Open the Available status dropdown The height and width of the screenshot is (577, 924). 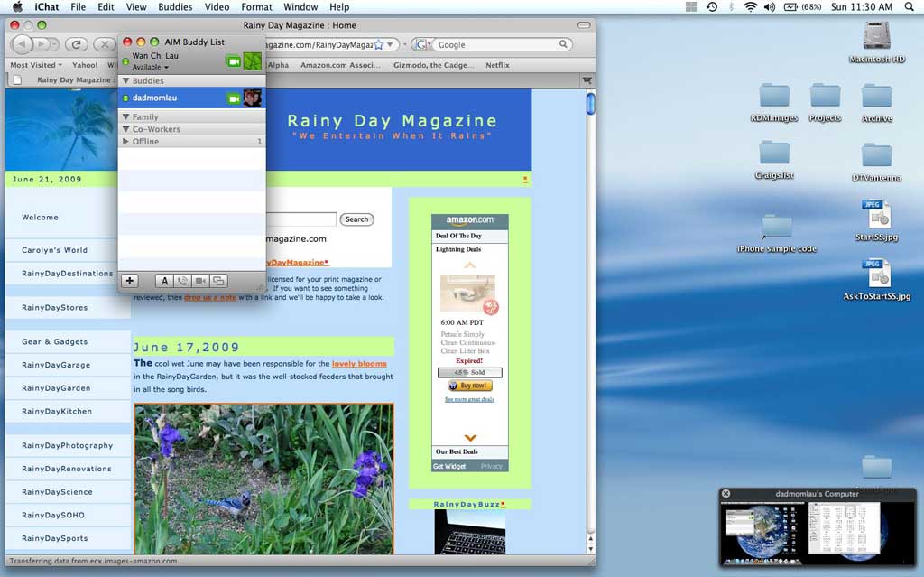(150, 67)
